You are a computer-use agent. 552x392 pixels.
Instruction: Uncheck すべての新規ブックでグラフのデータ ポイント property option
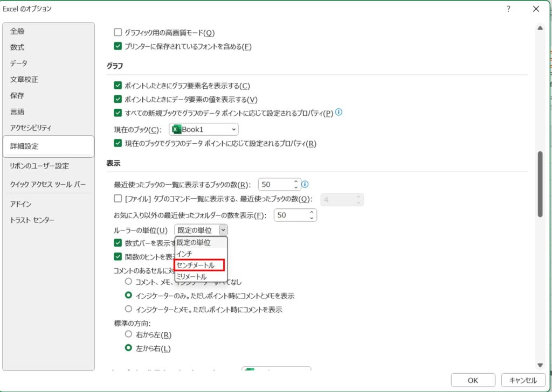point(118,113)
